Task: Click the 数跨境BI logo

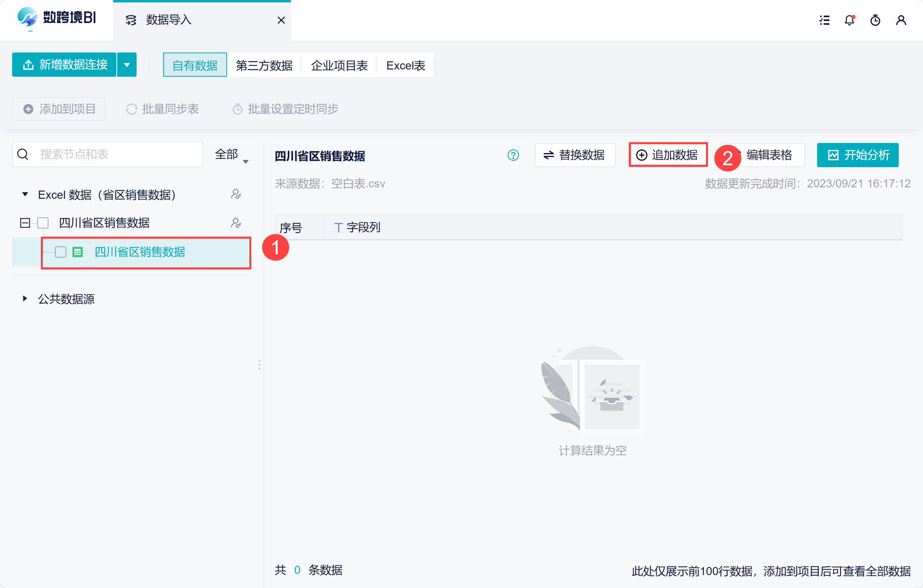Action: pos(57,18)
